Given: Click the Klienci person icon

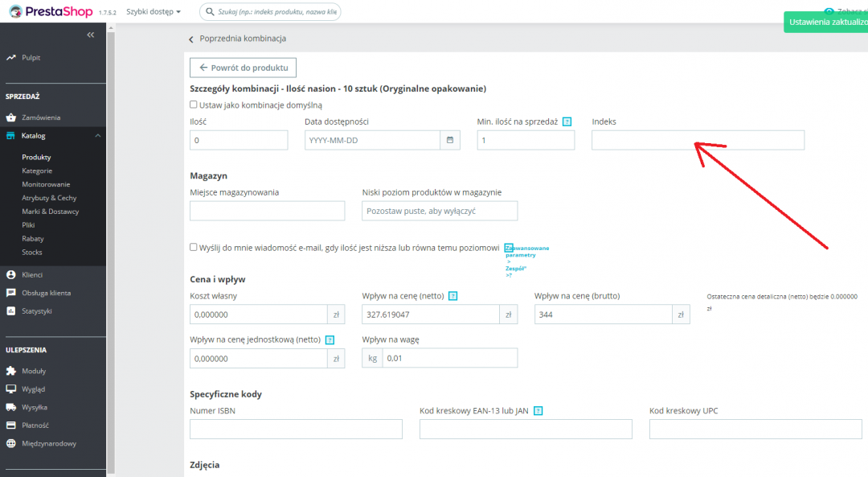Looking at the screenshot, I should pyautogui.click(x=11, y=274).
